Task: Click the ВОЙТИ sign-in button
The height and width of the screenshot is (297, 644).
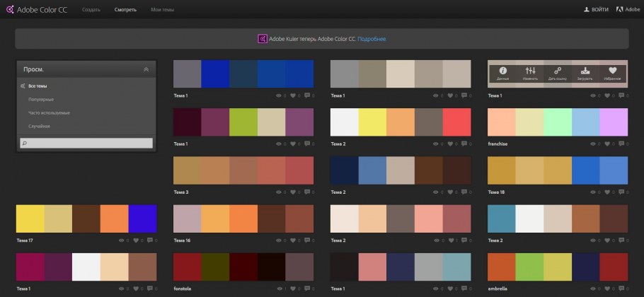Action: point(596,10)
